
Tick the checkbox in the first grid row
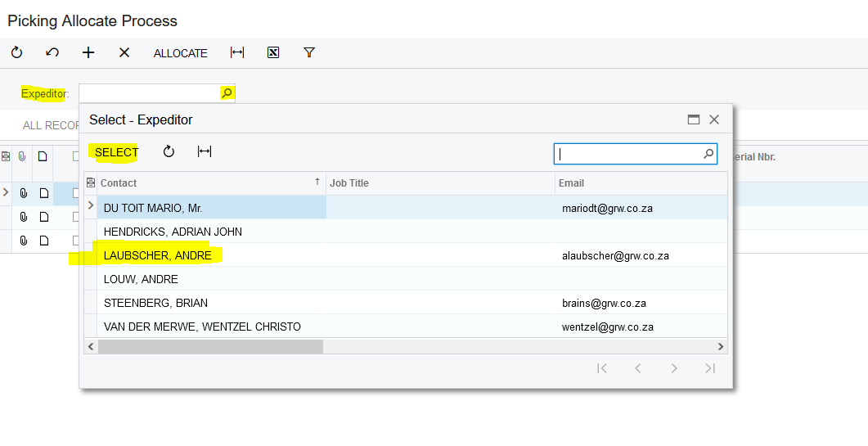[75, 193]
